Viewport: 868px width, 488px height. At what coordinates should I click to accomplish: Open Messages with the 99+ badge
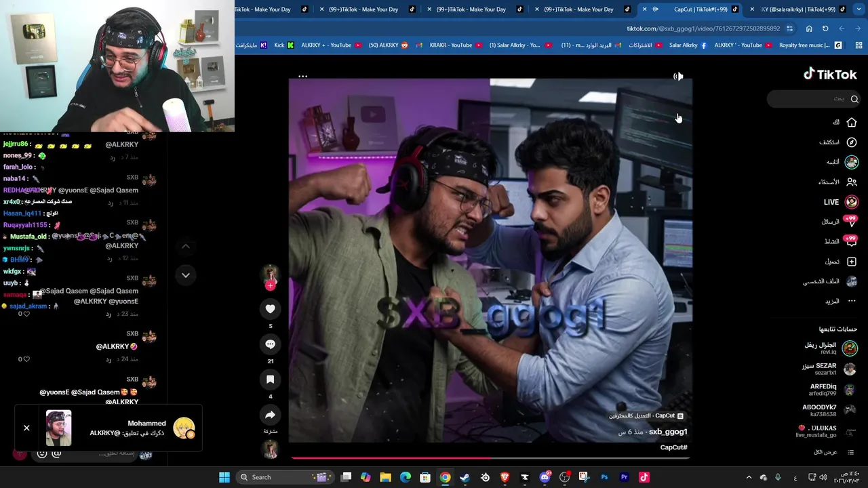pyautogui.click(x=840, y=222)
